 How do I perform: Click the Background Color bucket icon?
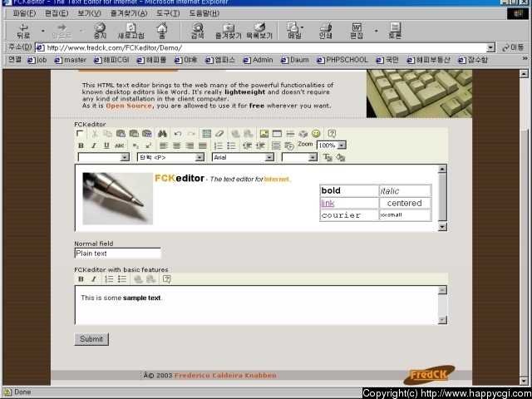(340, 157)
